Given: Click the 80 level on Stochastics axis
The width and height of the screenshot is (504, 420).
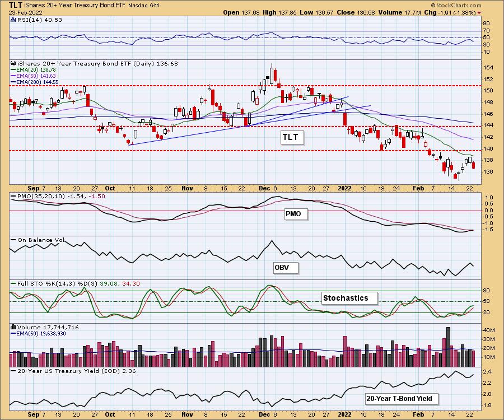Looking at the screenshot, I should click(x=486, y=291).
